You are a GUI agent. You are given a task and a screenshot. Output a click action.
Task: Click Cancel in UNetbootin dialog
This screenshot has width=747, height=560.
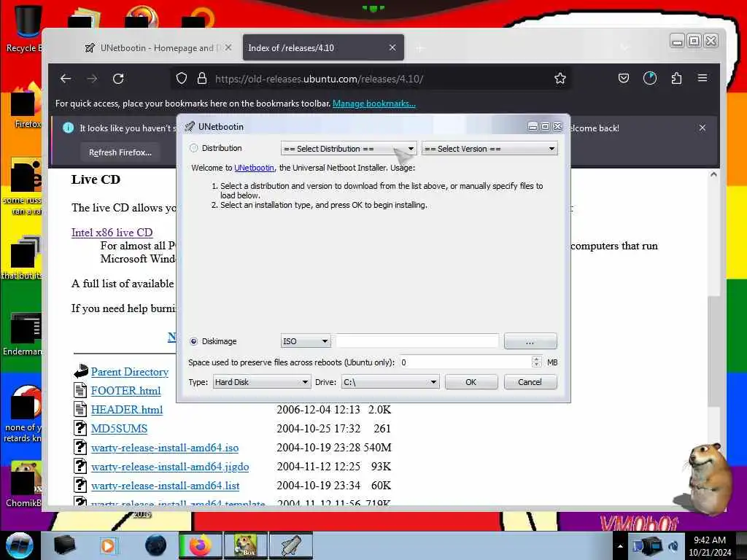(x=530, y=382)
